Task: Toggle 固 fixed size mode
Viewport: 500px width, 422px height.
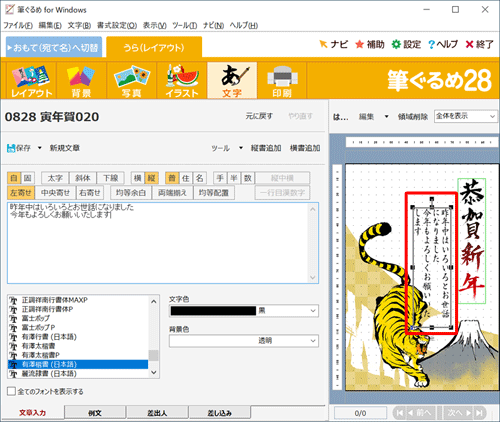Action: point(28,178)
